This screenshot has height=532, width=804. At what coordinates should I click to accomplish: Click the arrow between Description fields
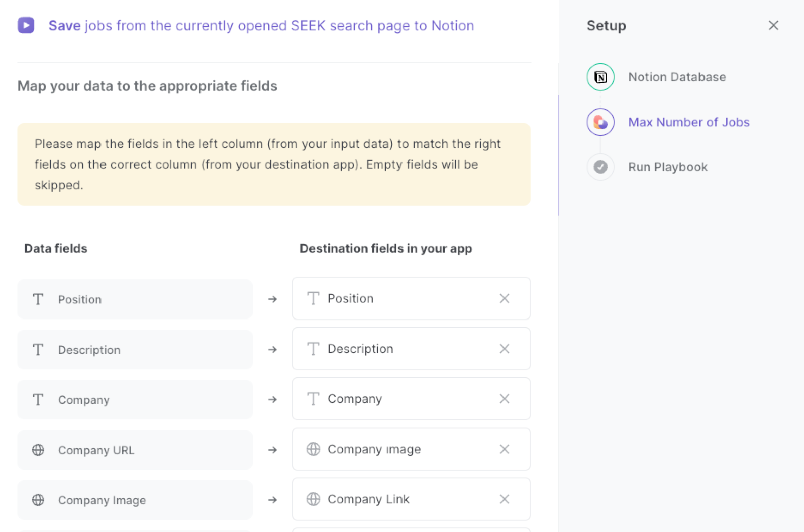click(x=273, y=350)
